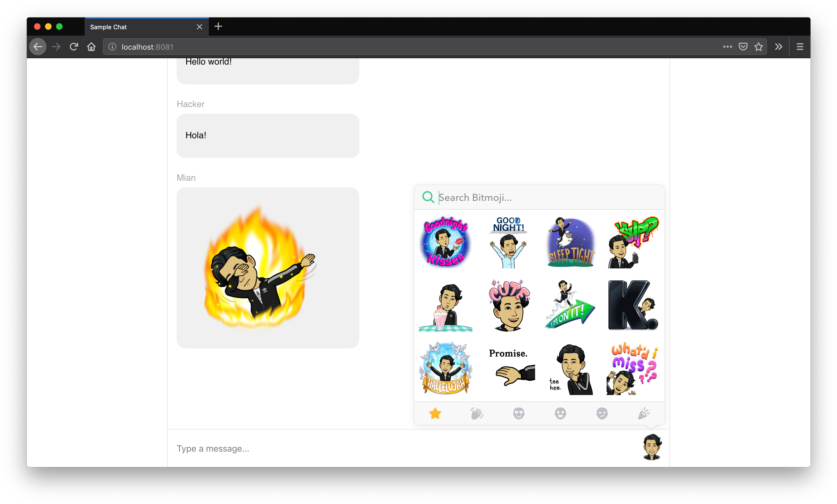Click the Hello world! message bubble
This screenshot has width=837, height=504.
coord(268,71)
